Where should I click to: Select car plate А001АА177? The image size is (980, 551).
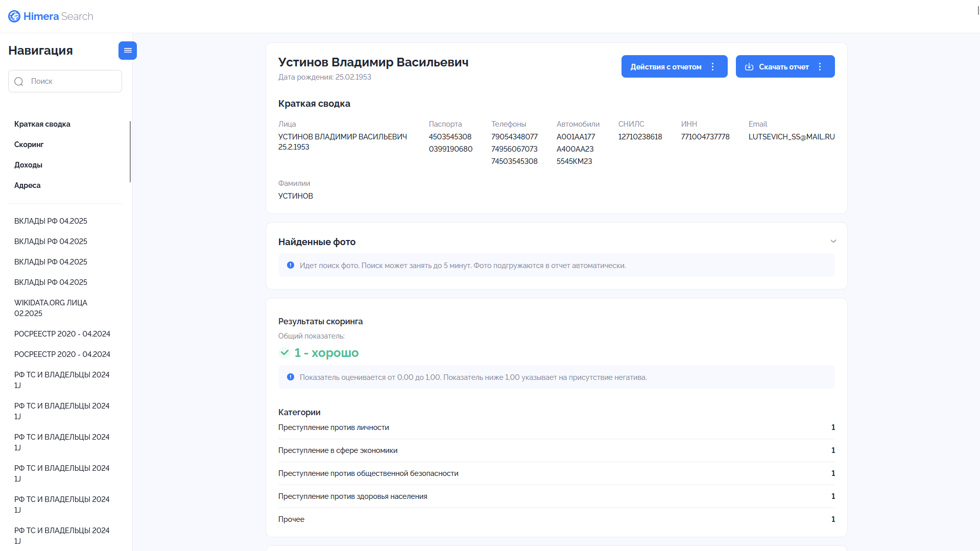pyautogui.click(x=576, y=137)
